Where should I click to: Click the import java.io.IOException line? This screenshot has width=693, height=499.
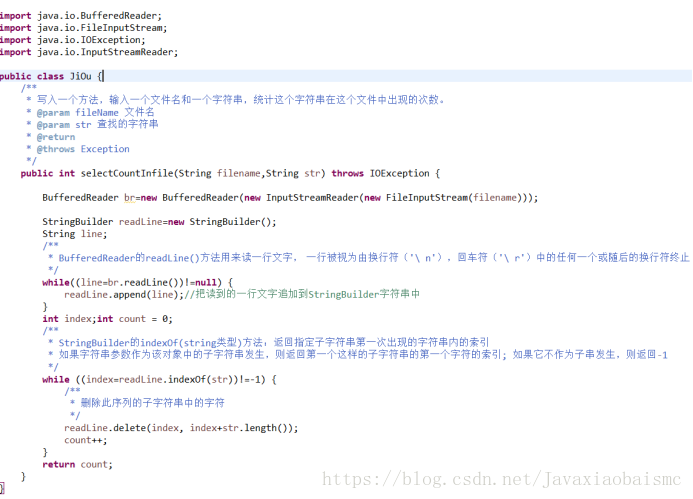(72, 40)
